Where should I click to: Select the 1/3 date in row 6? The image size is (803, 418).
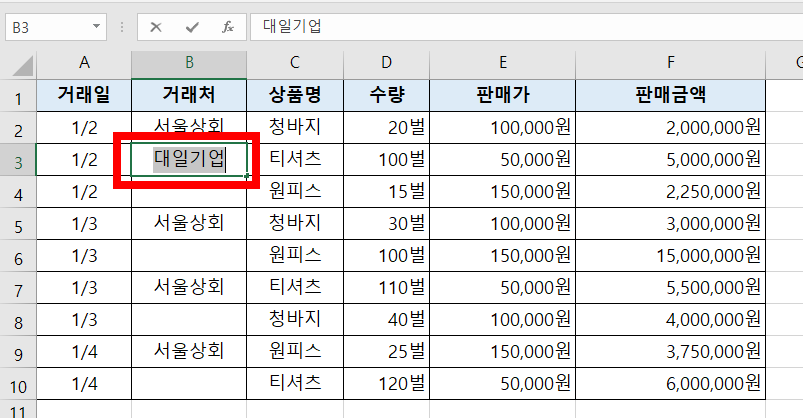[x=84, y=256]
